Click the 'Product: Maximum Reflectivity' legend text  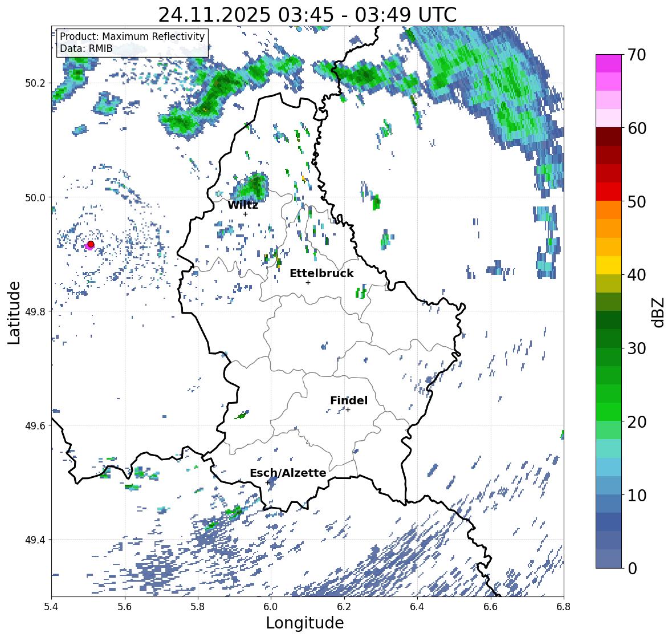(132, 36)
